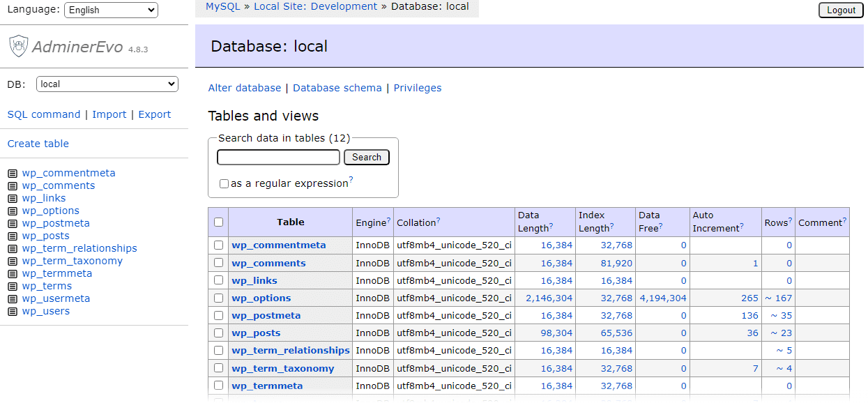Click Create table link
The width and height of the screenshot is (868, 403).
(38, 144)
